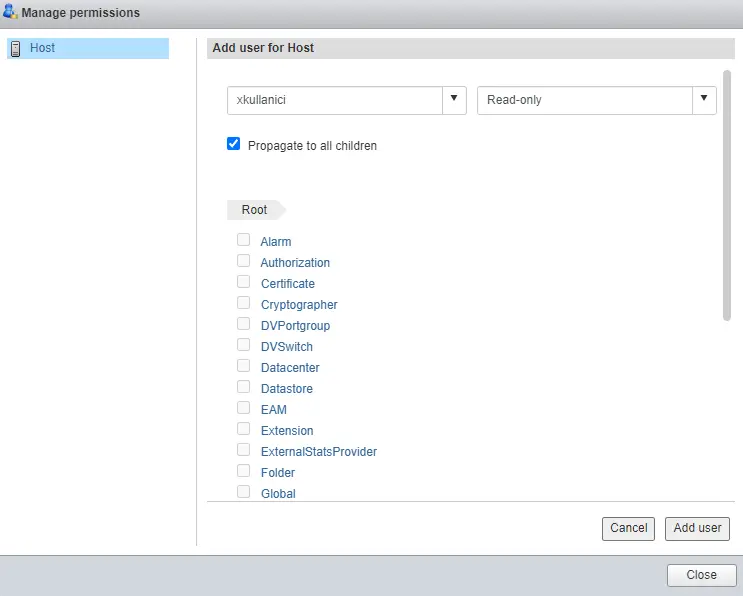This screenshot has width=743, height=596.
Task: Check the Cryptographer privilege box
Action: (x=243, y=303)
